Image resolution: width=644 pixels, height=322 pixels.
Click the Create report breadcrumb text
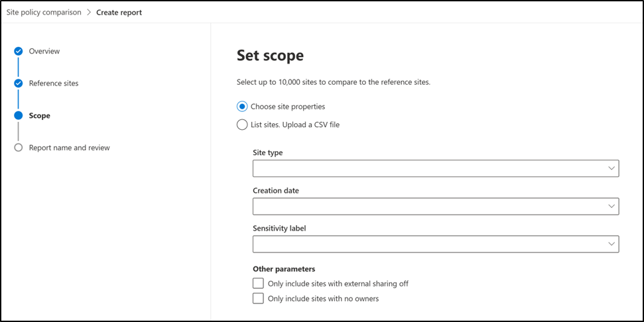click(x=119, y=12)
